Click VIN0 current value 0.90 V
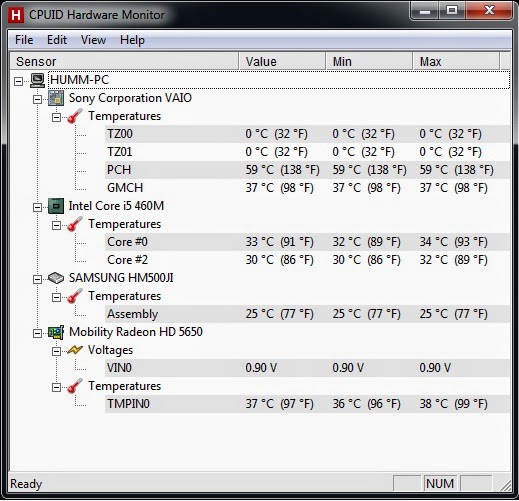 [261, 368]
